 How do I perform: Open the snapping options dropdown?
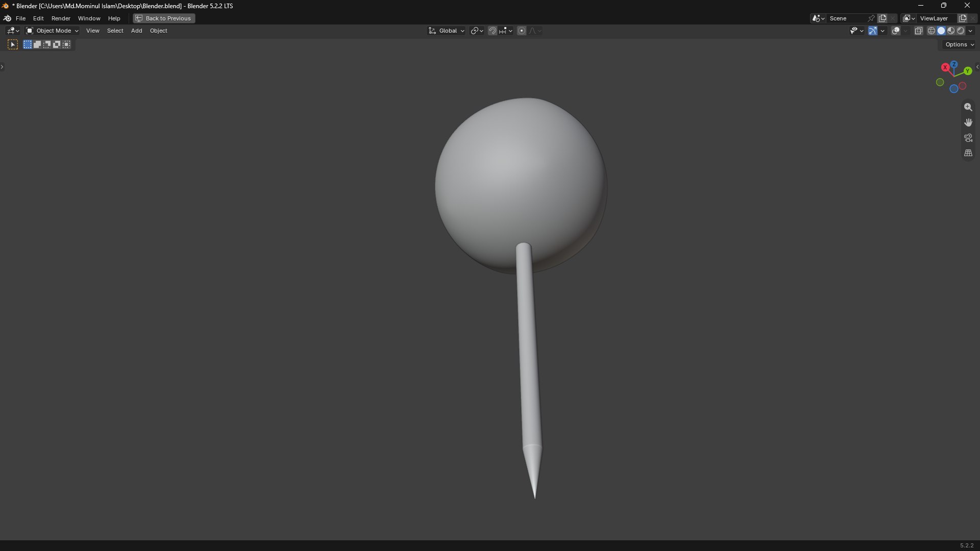(x=506, y=31)
